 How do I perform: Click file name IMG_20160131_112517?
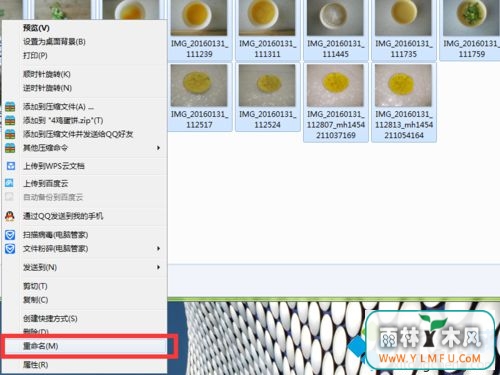coord(199,119)
